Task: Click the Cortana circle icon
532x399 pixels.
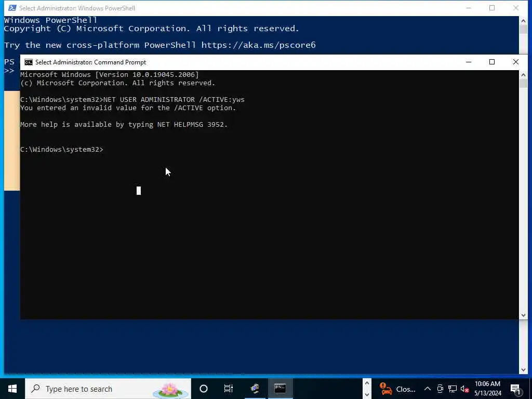Action: click(204, 389)
